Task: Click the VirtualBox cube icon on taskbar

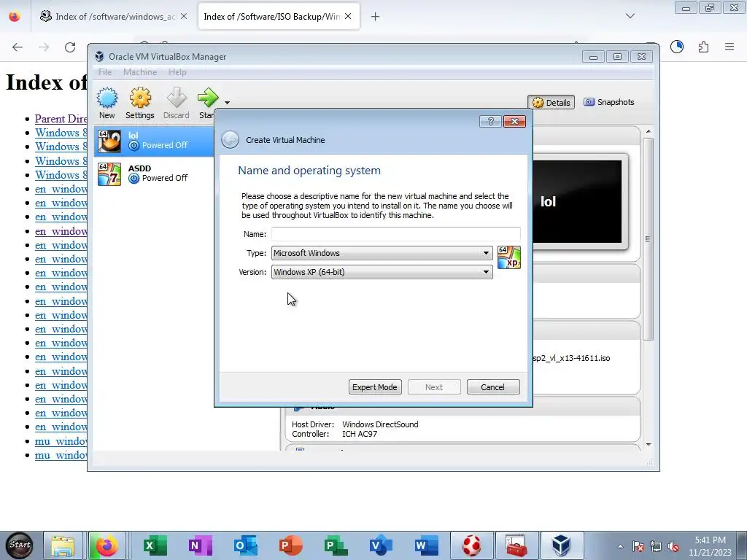Action: 561,545
